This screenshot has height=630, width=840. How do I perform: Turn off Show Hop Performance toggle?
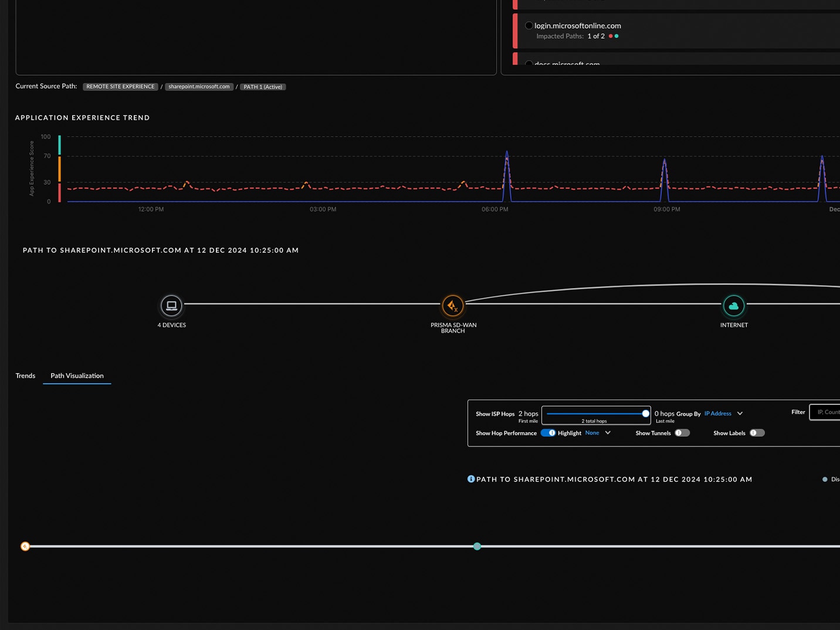point(548,433)
